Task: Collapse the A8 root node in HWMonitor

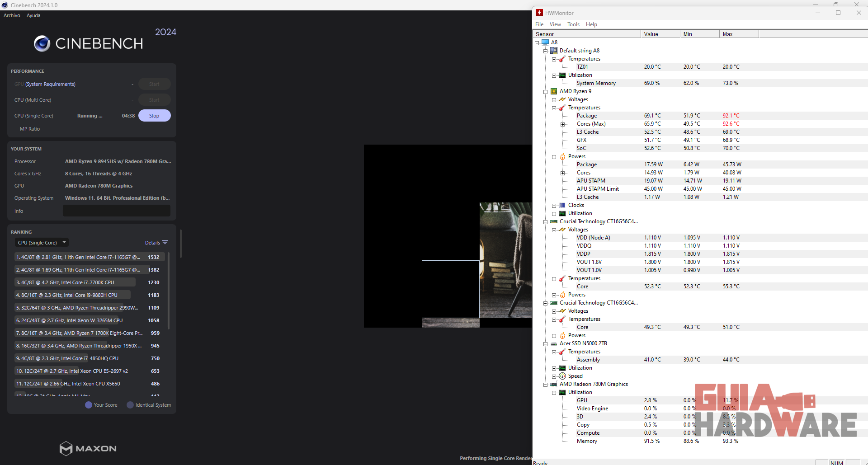Action: point(537,43)
